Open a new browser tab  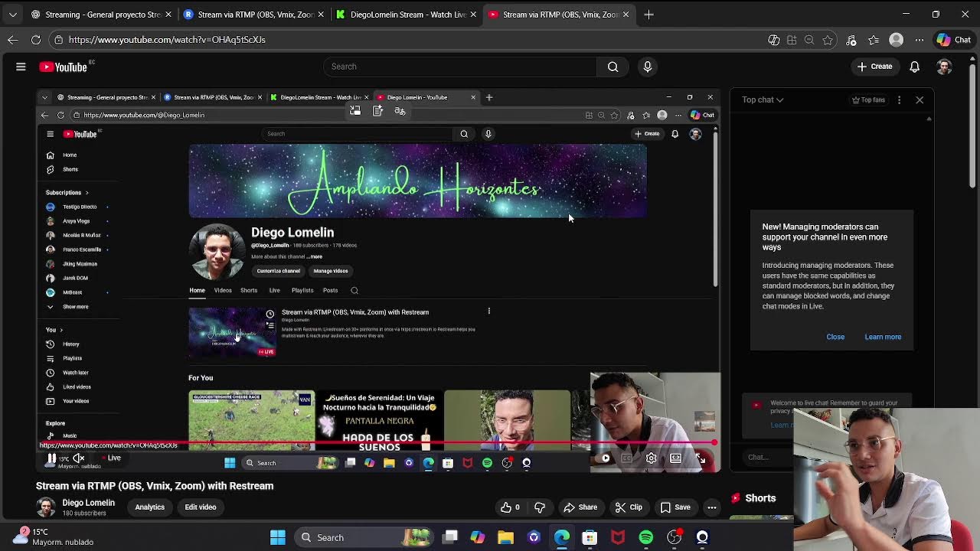(648, 15)
